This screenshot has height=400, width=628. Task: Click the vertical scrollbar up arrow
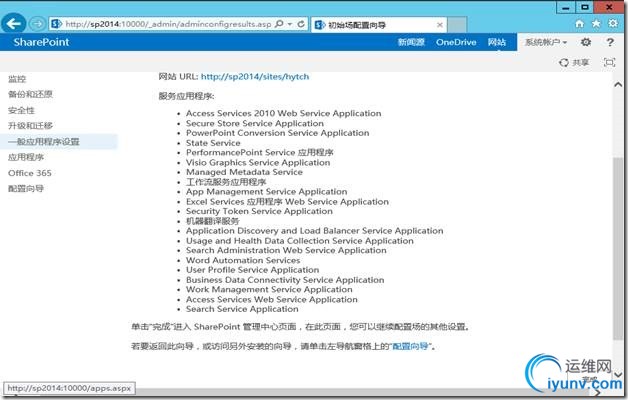(618, 84)
